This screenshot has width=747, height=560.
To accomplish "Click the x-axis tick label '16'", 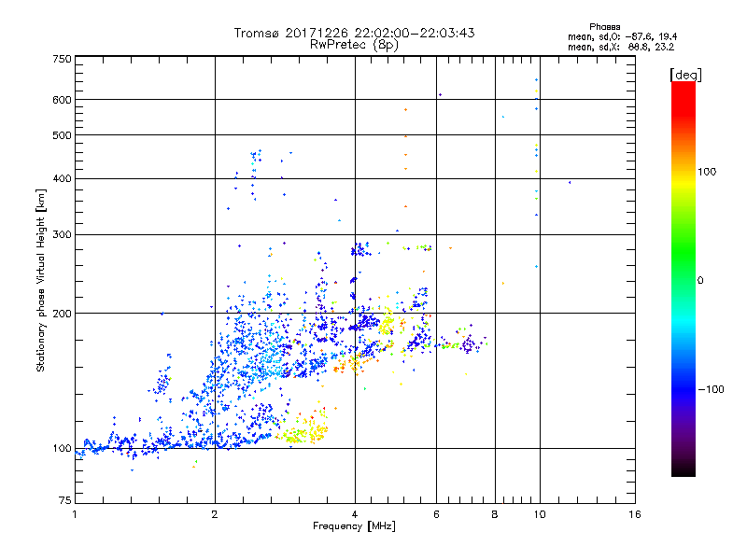I will click(x=635, y=514).
